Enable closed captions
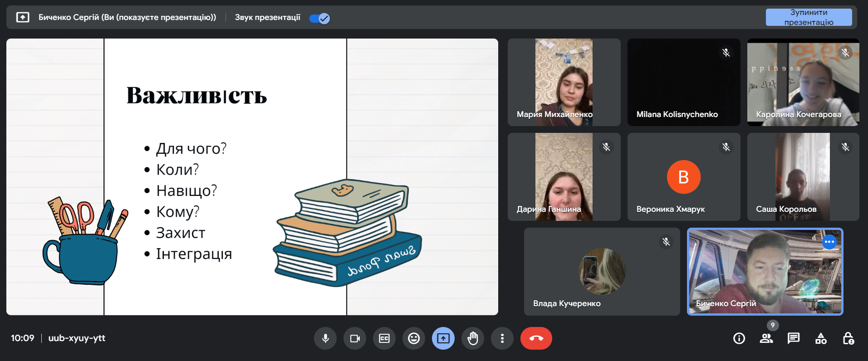Viewport: 868px width, 361px height. 384,338
